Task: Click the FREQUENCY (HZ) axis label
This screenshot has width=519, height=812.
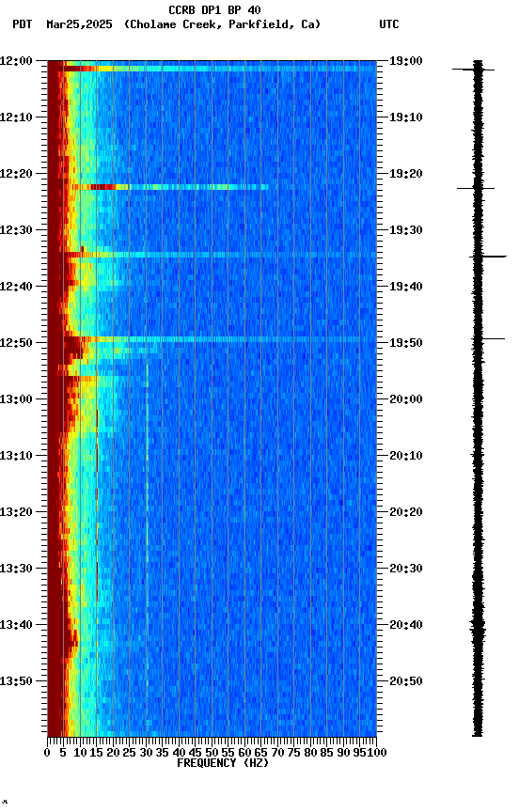Action: click(x=223, y=763)
